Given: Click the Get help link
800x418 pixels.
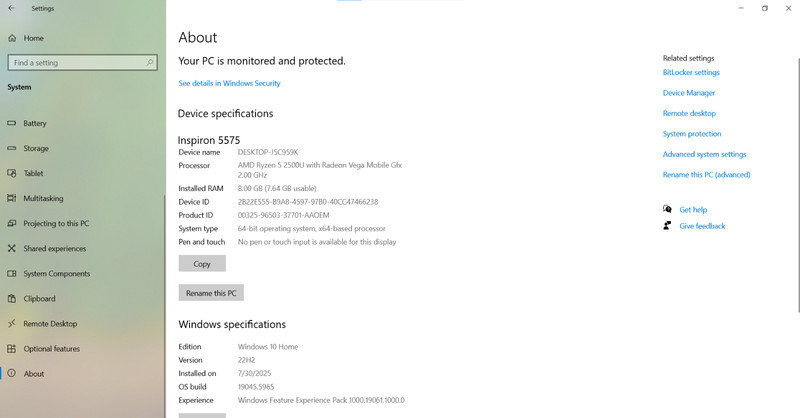Looking at the screenshot, I should [693, 210].
